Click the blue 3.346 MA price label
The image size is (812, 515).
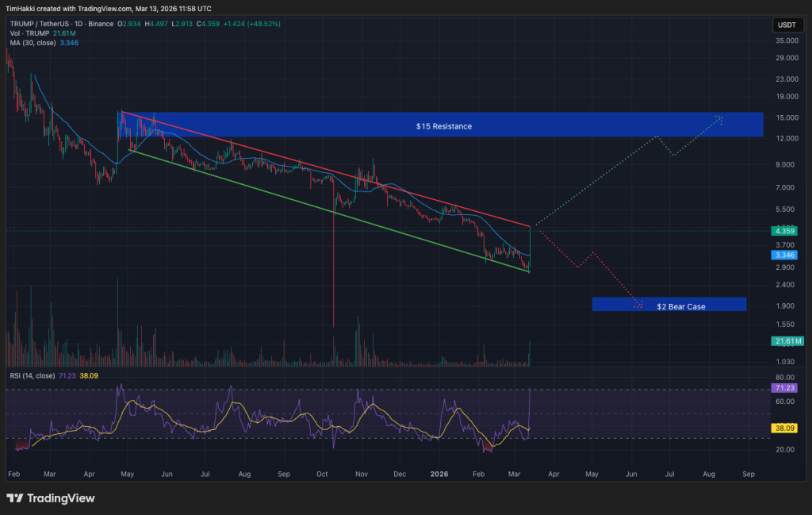coord(787,256)
